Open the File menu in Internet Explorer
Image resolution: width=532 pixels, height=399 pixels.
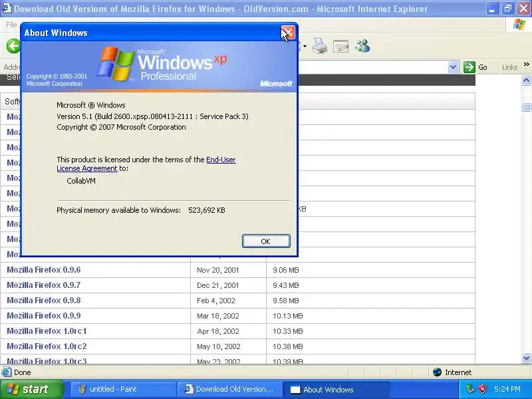(x=11, y=25)
